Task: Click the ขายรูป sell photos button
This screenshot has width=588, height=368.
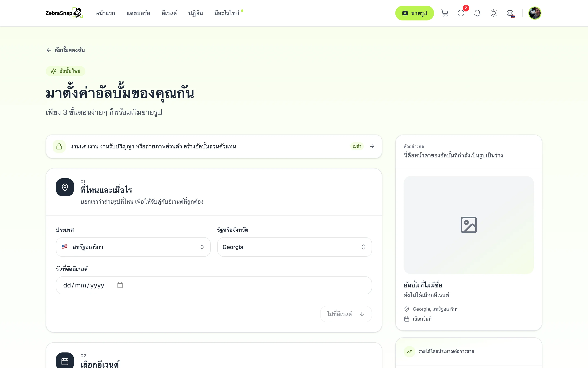Action: [x=414, y=13]
